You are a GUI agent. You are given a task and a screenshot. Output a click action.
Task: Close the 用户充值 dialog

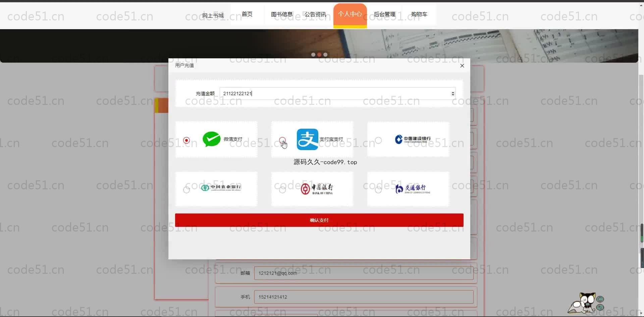(462, 66)
